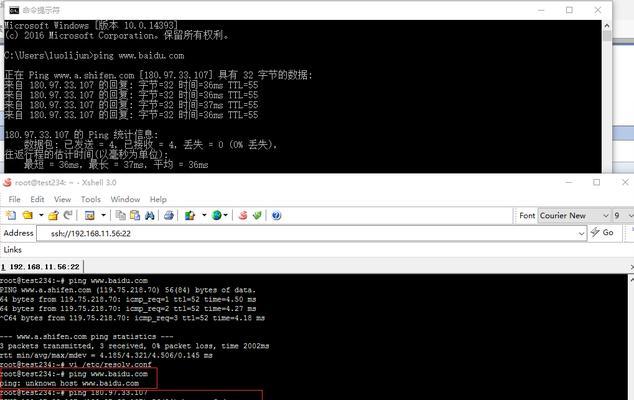The image size is (634, 400).
Task: Click the 'www.a.shifen.com ping statistics' line
Action: [x=87, y=337]
